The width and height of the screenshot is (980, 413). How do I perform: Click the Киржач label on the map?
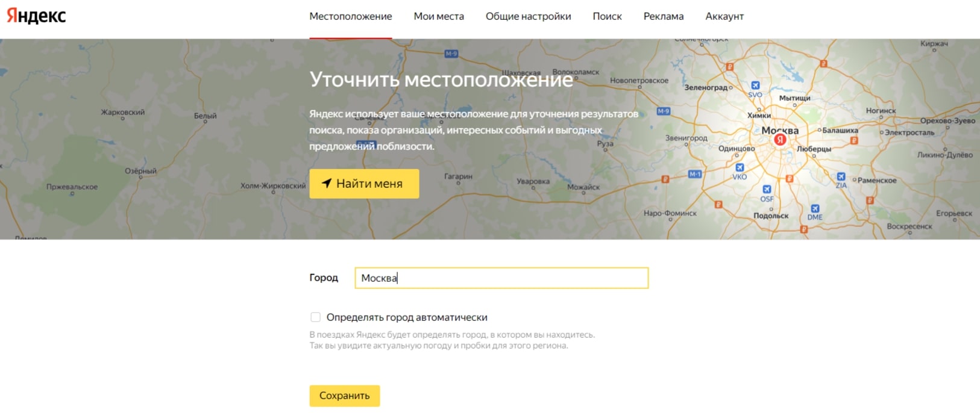coord(934,43)
